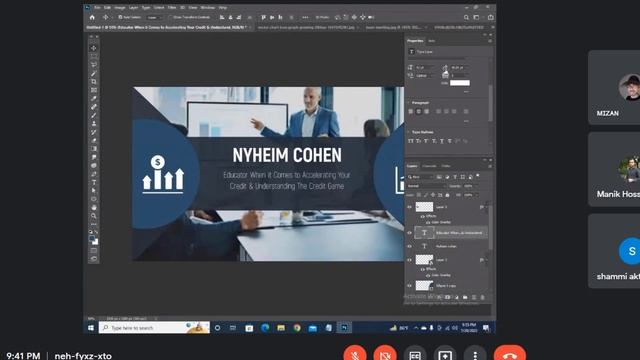The height and width of the screenshot is (360, 640).
Task: Open the Image menu
Action: [x=120, y=7]
